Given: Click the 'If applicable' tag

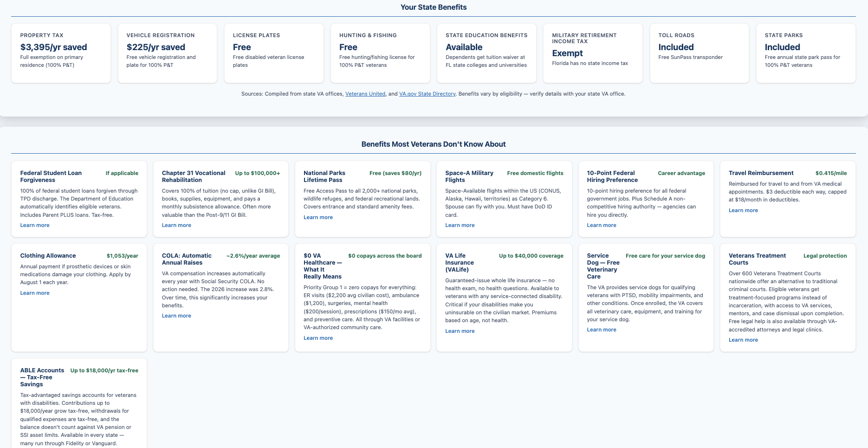Looking at the screenshot, I should coord(122,173).
